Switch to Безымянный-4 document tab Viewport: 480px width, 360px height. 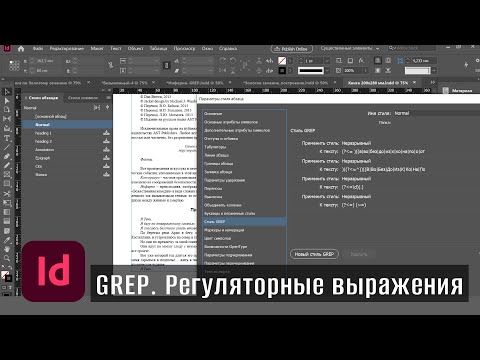click(x=124, y=83)
